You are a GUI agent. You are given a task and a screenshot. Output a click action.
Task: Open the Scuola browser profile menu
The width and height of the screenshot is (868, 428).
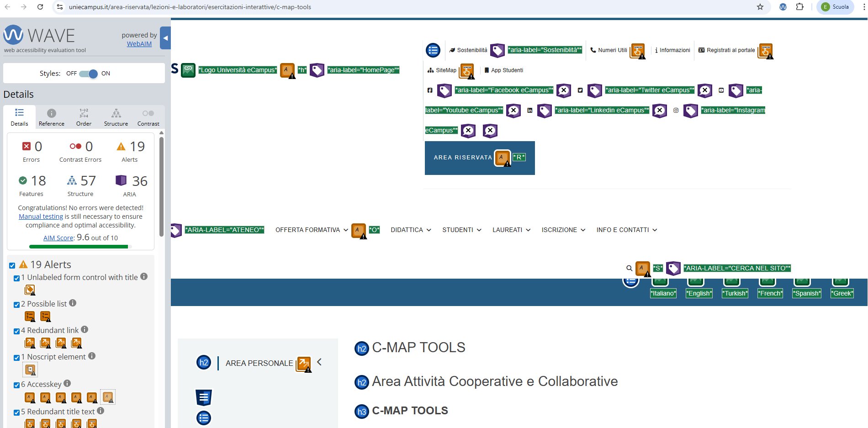835,7
